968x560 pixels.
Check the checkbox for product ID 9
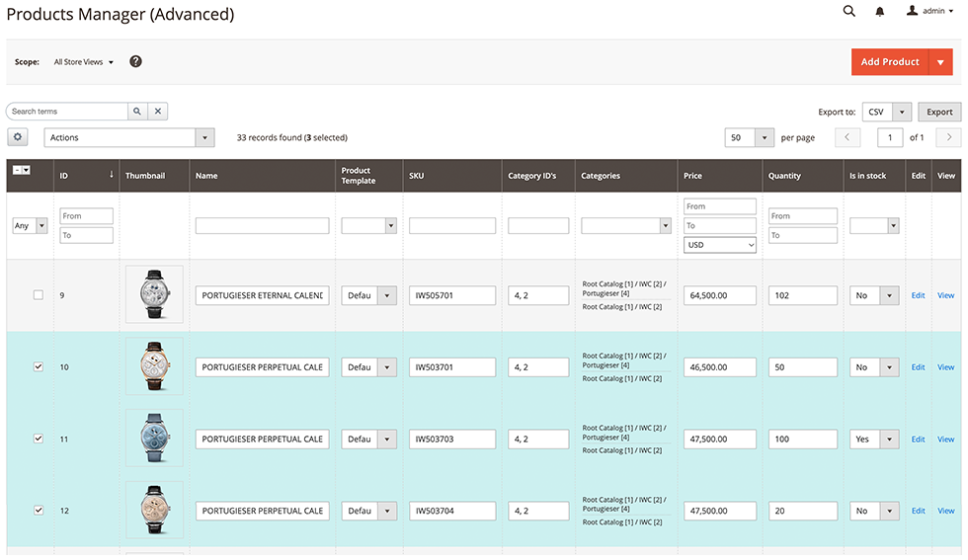[x=39, y=295]
